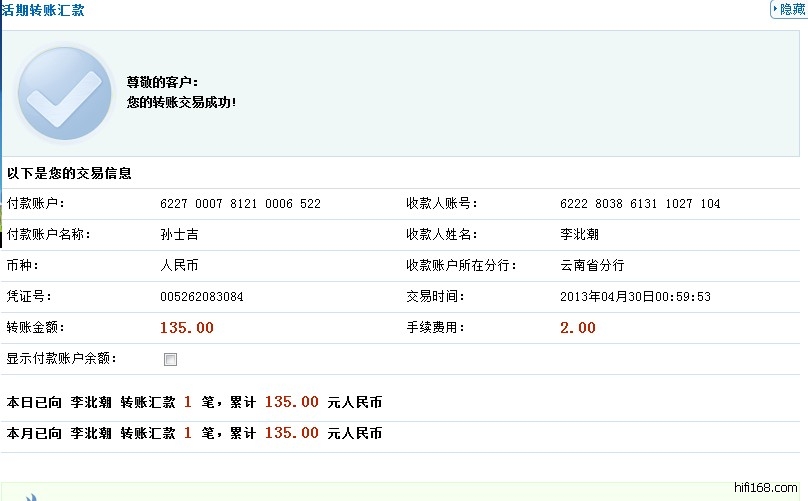
Task: Select payee account number 6222 8038 6131 1027 104
Action: coord(640,204)
